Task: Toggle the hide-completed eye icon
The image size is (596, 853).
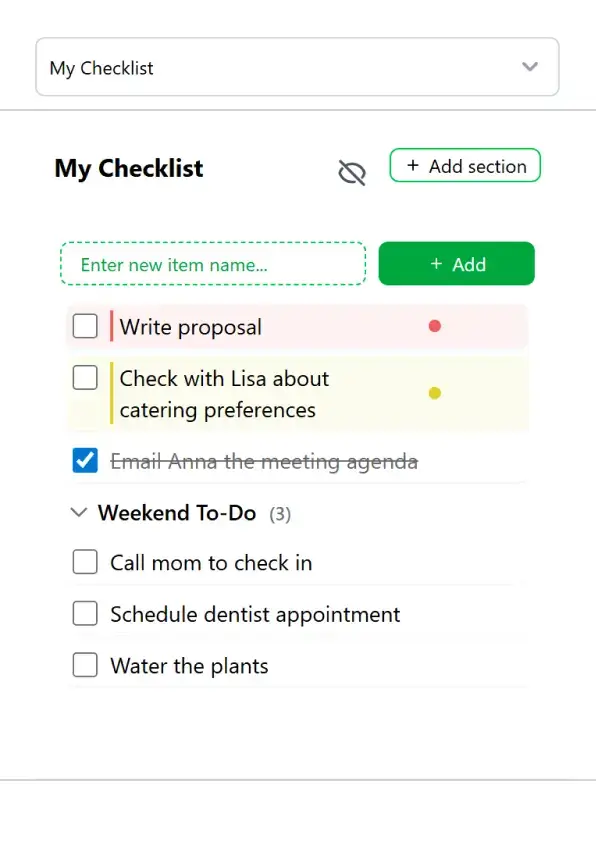Action: 352,173
